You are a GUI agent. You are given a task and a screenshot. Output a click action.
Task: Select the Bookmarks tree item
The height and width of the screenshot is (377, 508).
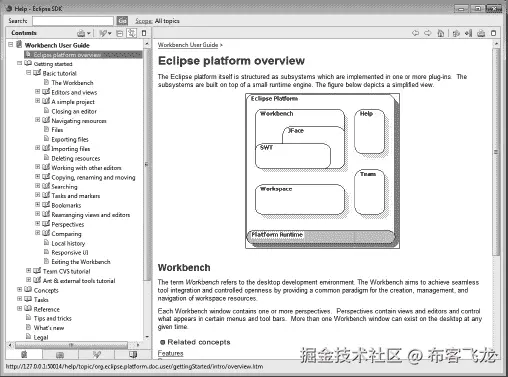[66, 205]
